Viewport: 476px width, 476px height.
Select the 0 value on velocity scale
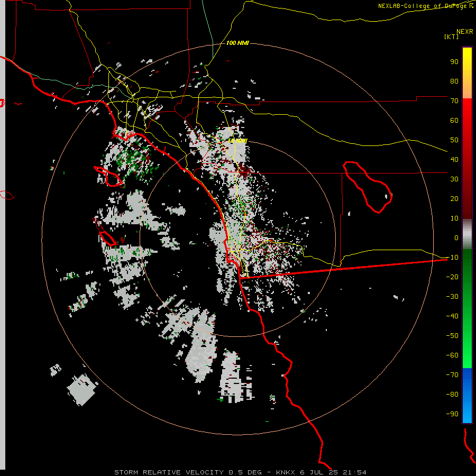point(456,237)
